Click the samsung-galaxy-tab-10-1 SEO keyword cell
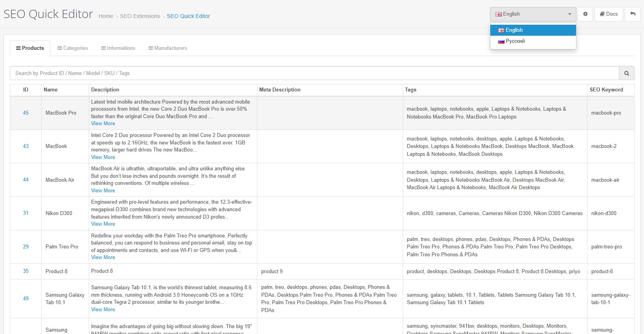Image resolution: width=644 pixels, height=334 pixels. [x=611, y=299]
